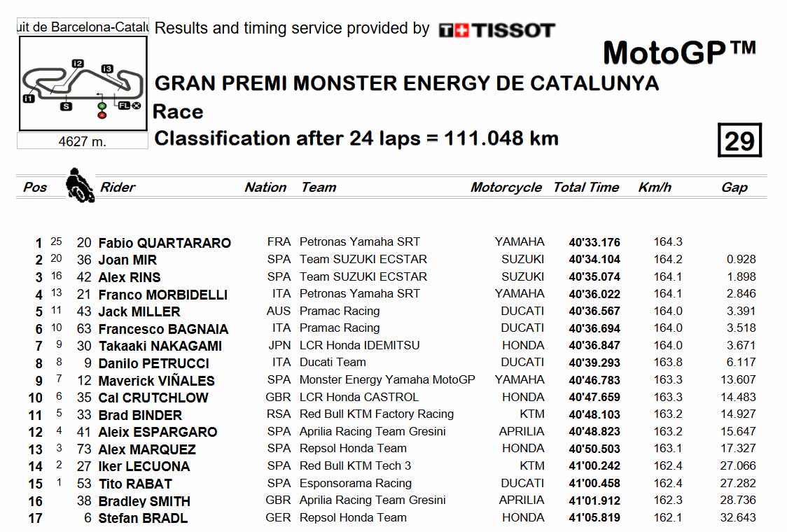
Task: Click the 4627 m. track length label
Action: tap(83, 141)
